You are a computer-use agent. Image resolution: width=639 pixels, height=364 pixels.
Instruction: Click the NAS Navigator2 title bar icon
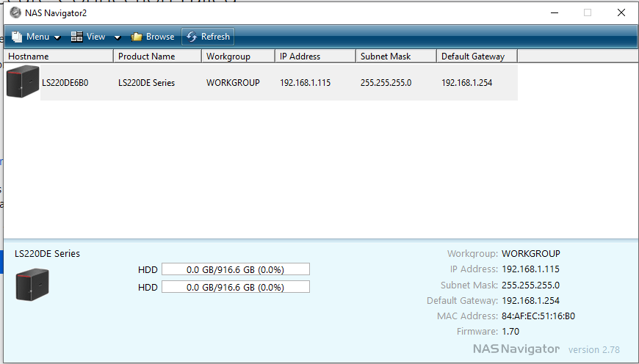click(x=15, y=12)
